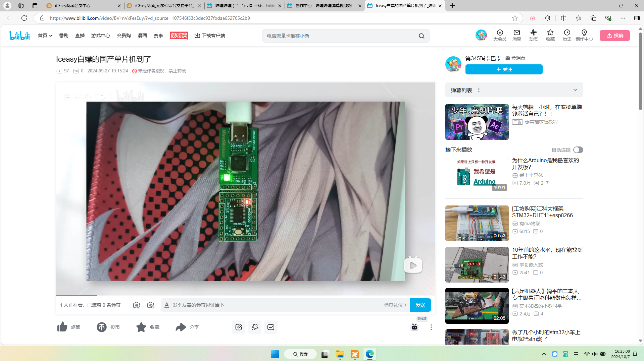Open danmaku settings icon beside toggle
This screenshot has width=644, height=361.
point(151,305)
